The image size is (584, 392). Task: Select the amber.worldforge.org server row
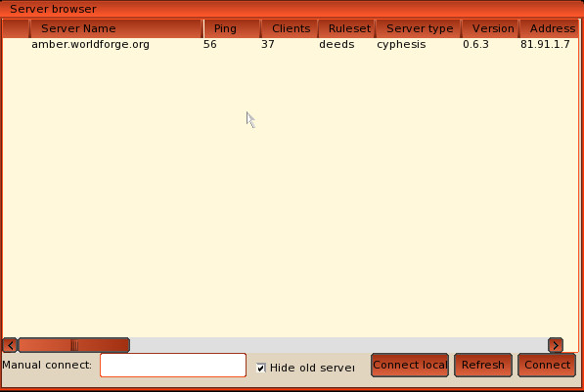coord(291,44)
